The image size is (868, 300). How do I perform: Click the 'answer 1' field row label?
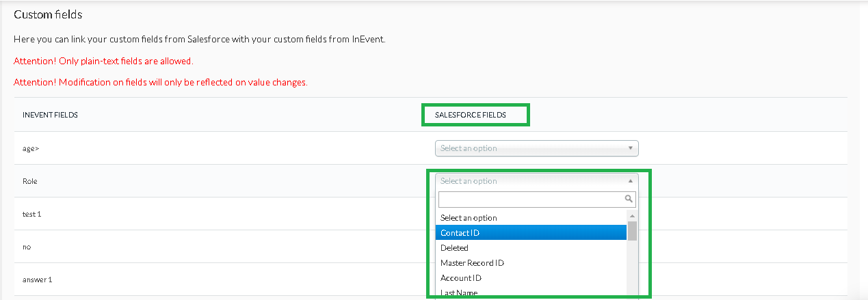(x=37, y=279)
